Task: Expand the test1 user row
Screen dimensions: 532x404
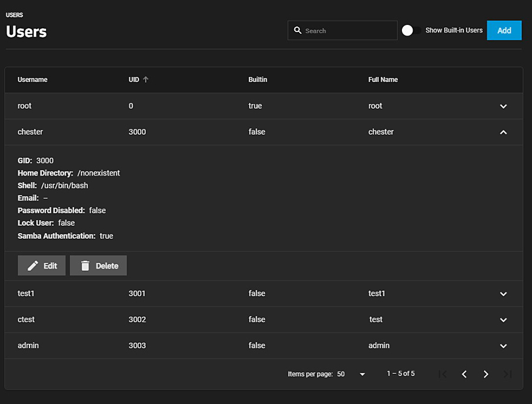Action: pos(504,294)
